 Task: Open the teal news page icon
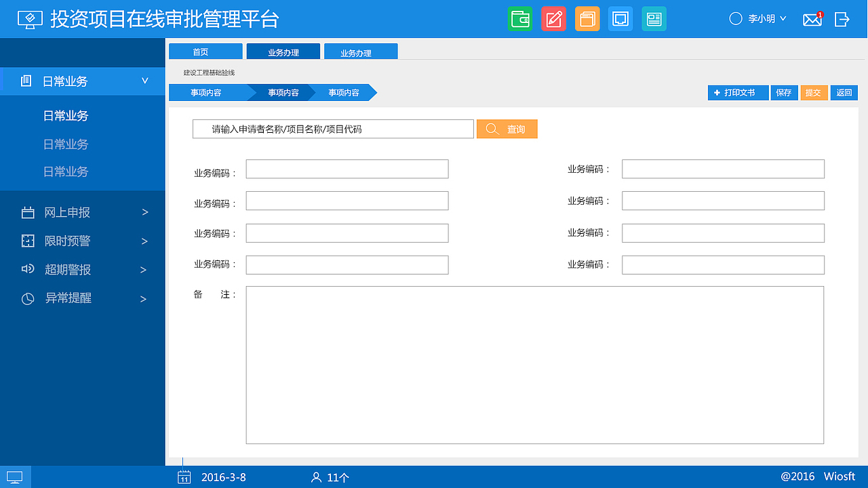(x=654, y=19)
